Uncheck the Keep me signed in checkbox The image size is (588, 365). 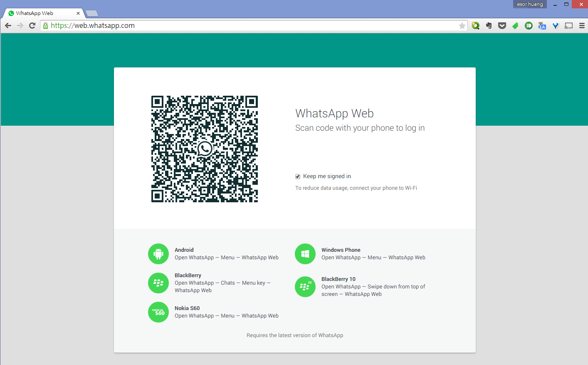click(x=298, y=176)
